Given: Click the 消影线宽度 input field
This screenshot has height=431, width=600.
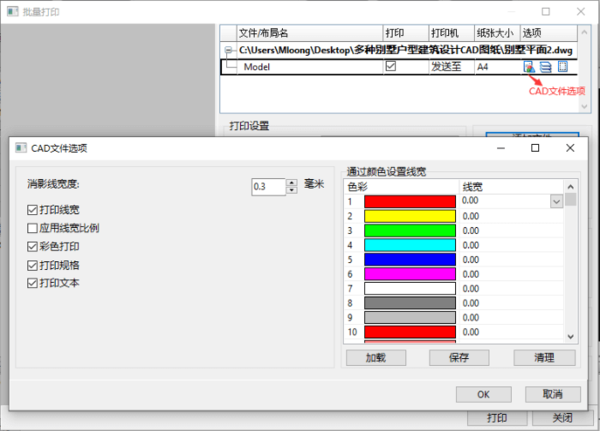Looking at the screenshot, I should pos(267,186).
